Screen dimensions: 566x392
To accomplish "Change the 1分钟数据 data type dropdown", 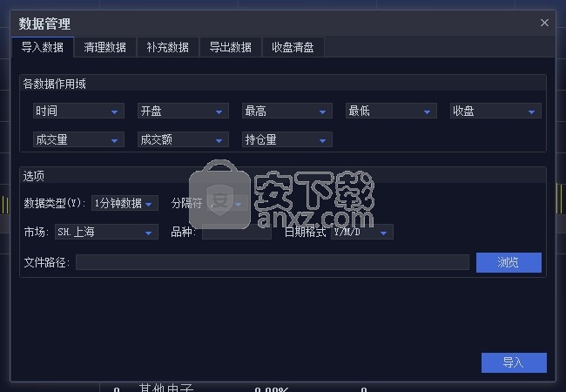I will point(125,203).
